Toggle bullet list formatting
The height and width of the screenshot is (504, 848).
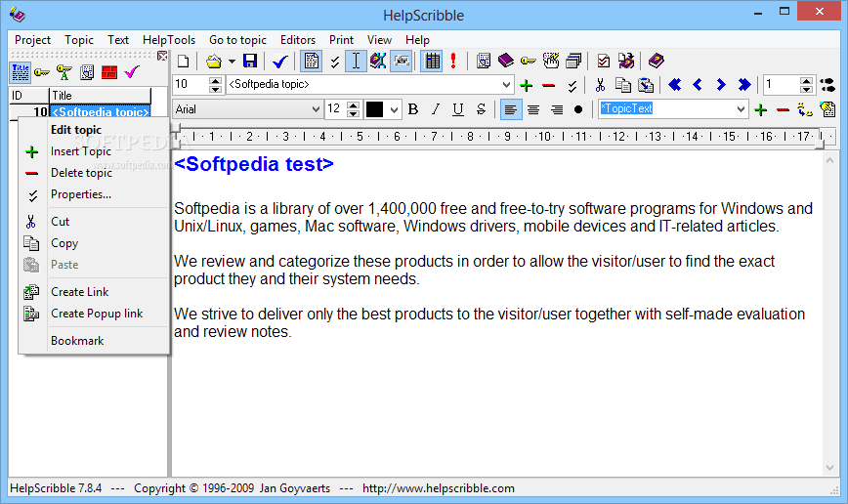coord(578,109)
